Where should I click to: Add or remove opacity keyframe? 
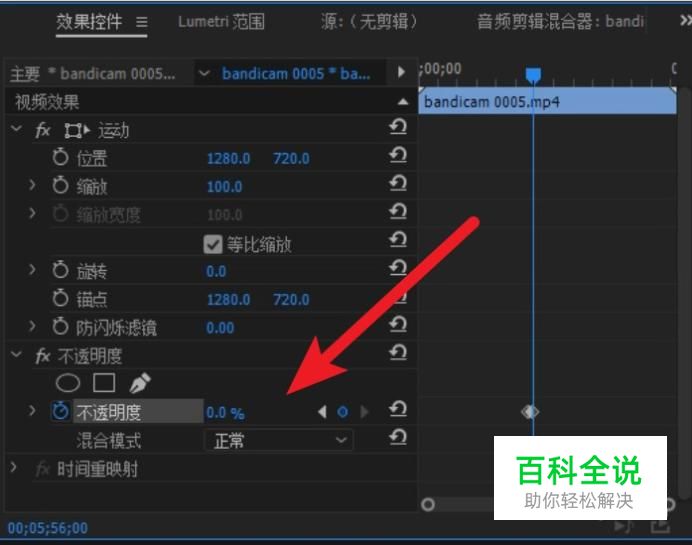pyautogui.click(x=342, y=412)
